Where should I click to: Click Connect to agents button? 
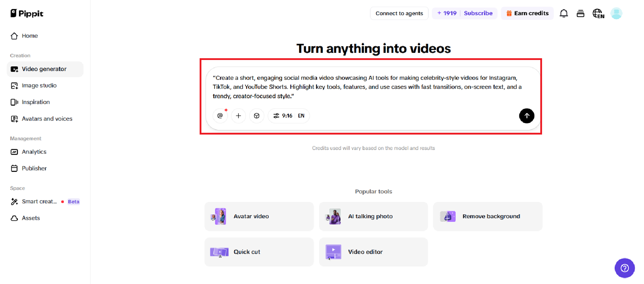coord(399,13)
